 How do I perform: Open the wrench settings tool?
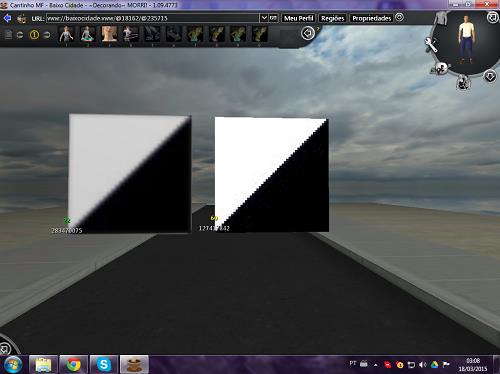[x=431, y=45]
